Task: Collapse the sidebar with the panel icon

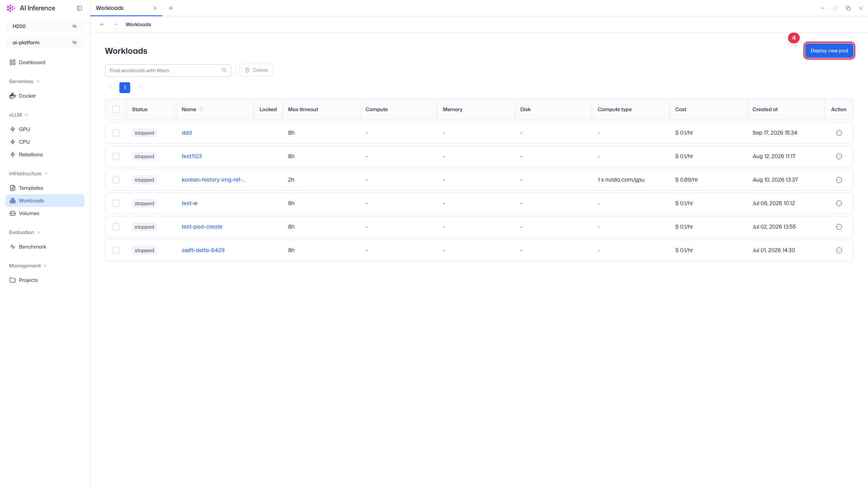Action: tap(80, 8)
